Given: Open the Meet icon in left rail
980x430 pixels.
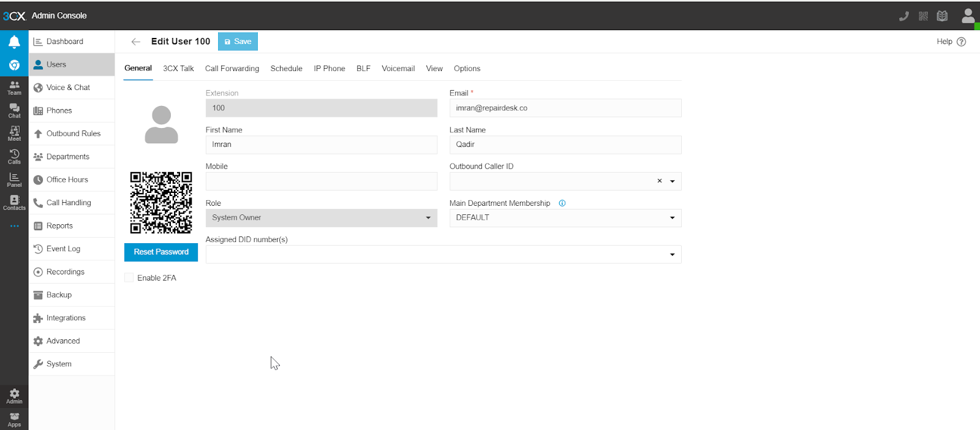Looking at the screenshot, I should 14,134.
